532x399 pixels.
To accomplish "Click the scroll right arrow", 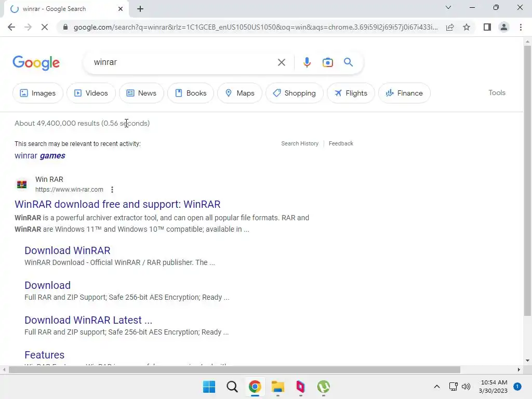I will 519,369.
